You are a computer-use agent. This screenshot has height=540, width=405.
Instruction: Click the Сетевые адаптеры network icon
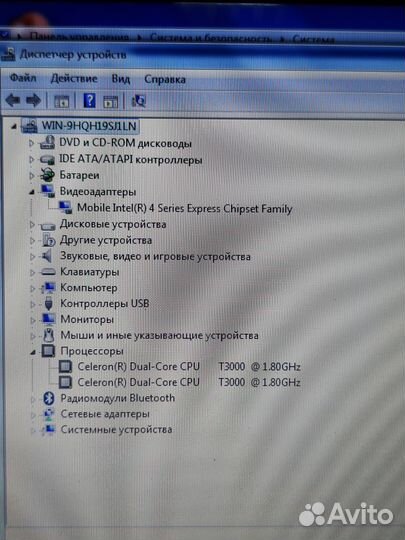49,414
